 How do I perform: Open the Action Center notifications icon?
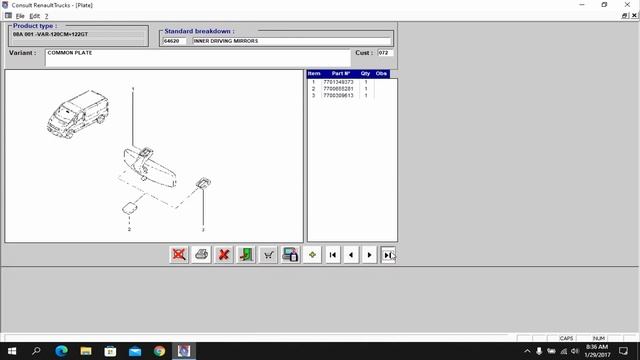point(623,351)
